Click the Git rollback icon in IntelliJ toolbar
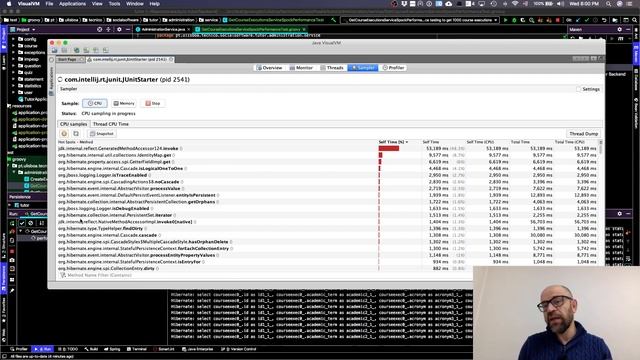The width and height of the screenshot is (640, 360). (x=604, y=20)
